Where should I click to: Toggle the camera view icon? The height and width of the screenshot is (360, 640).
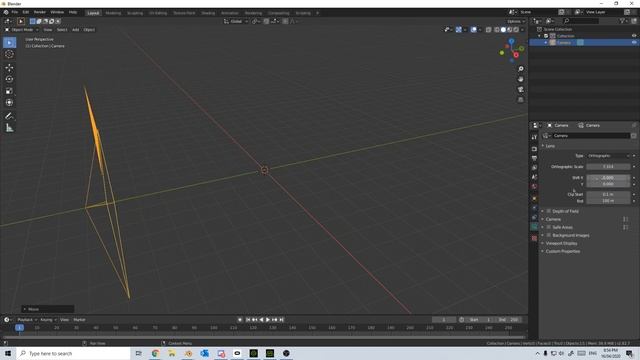521,89
